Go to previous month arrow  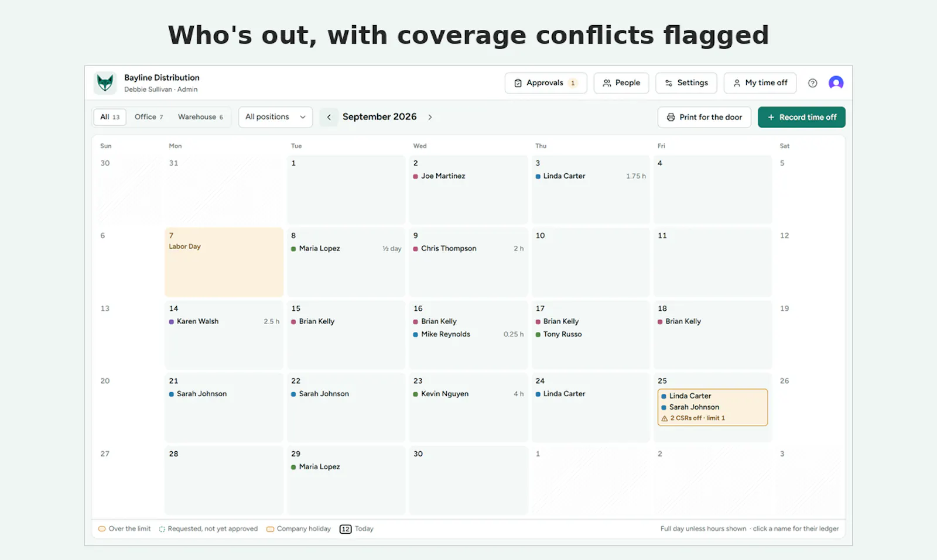(329, 117)
